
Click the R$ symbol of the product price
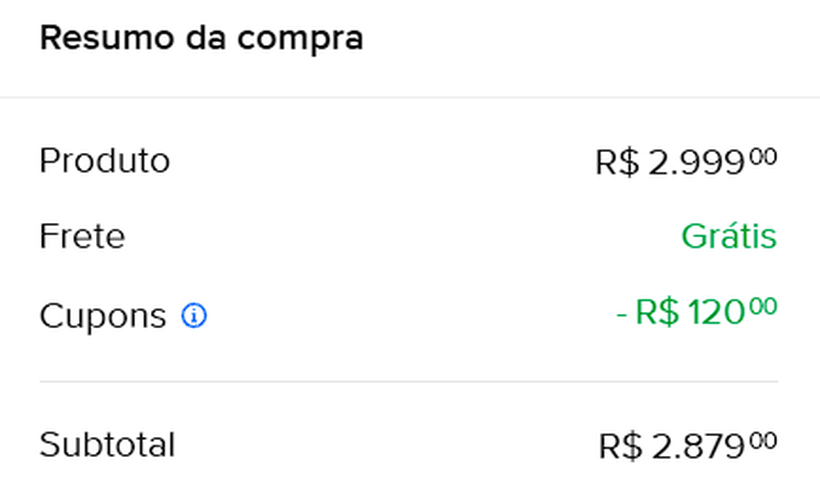pyautogui.click(x=616, y=163)
